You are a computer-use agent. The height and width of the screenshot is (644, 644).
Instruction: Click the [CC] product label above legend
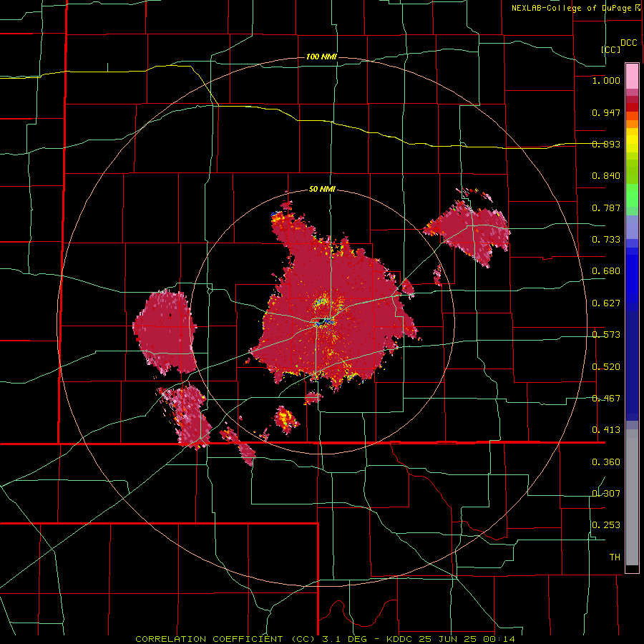[x=610, y=49]
